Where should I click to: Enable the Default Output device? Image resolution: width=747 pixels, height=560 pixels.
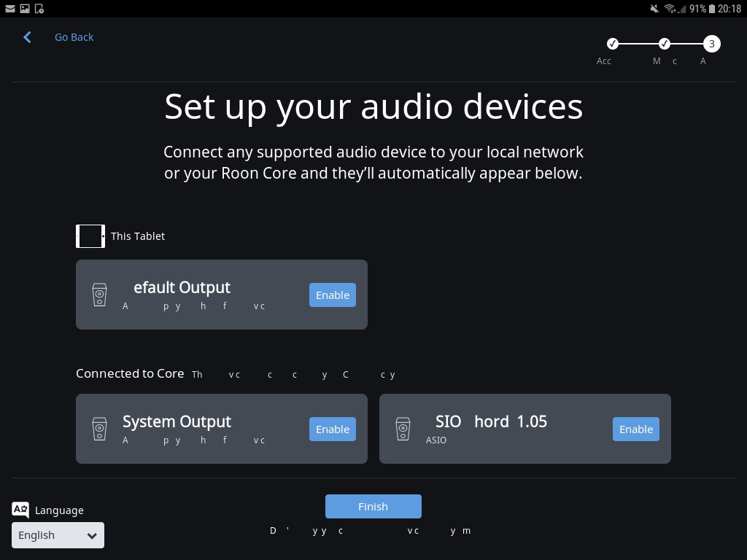[332, 295]
